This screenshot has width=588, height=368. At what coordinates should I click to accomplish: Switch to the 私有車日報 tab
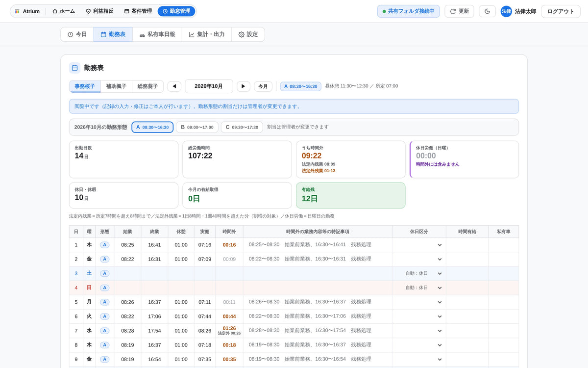coord(157,34)
